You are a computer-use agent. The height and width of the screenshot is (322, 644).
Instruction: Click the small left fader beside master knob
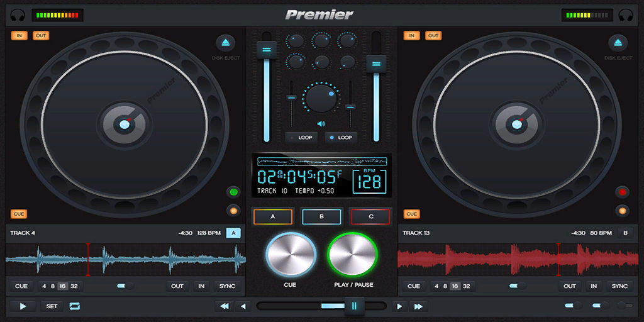click(292, 97)
